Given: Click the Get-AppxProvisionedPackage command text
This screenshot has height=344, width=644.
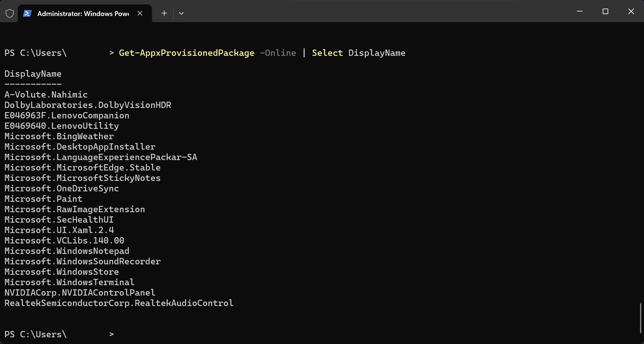Looking at the screenshot, I should [x=186, y=53].
